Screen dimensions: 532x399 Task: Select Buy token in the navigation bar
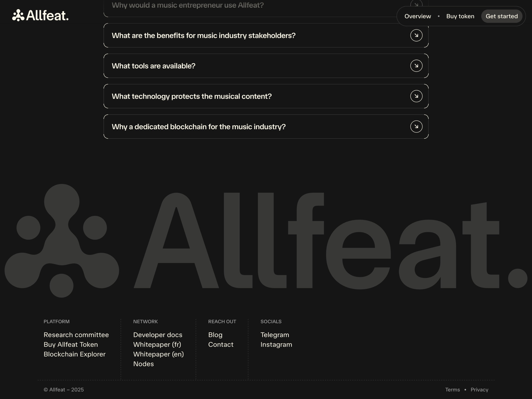pos(460,16)
